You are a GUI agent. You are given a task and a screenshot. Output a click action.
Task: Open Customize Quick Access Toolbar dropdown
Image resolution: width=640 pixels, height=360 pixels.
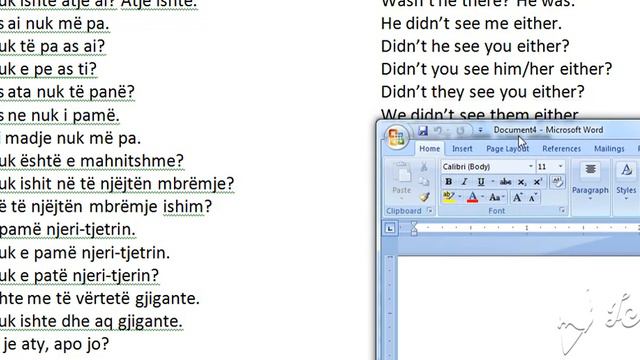point(480,131)
